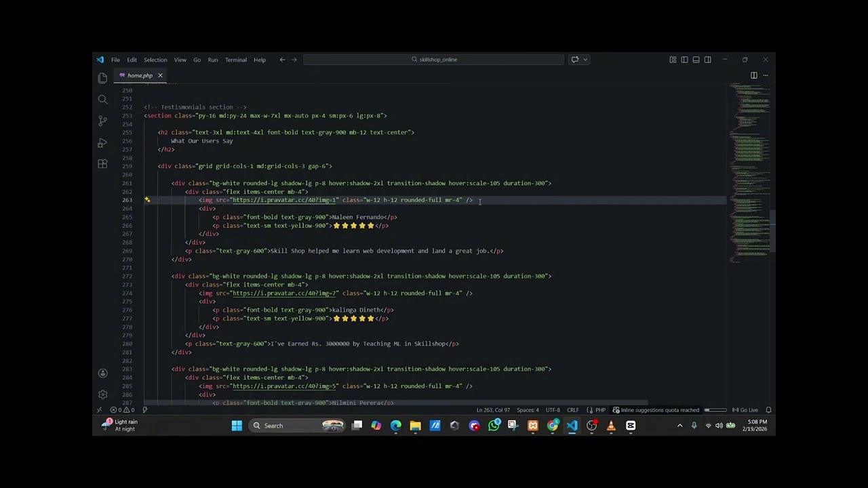Open the Run and Debug view
This screenshot has height=488, width=868.
pyautogui.click(x=102, y=142)
